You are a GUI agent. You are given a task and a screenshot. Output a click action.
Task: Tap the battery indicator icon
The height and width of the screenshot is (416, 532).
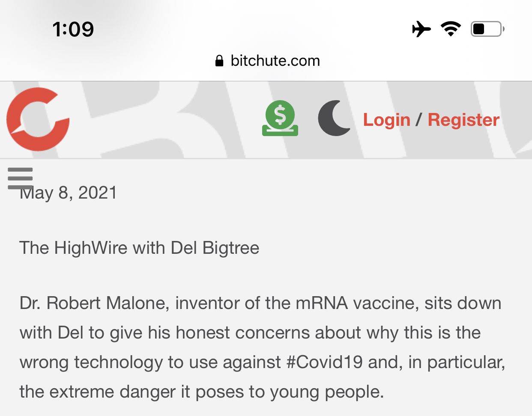coord(487,29)
